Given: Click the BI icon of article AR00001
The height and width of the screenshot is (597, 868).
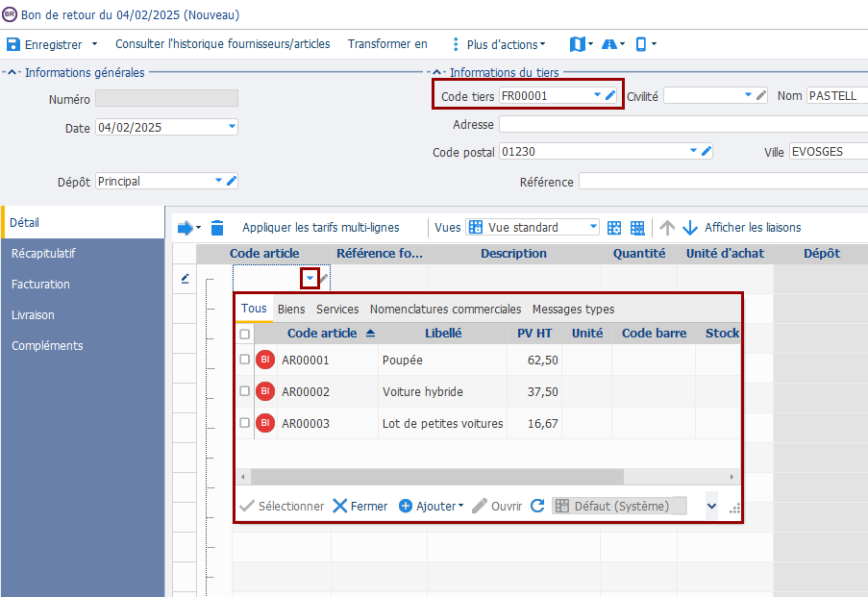Looking at the screenshot, I should 265,360.
